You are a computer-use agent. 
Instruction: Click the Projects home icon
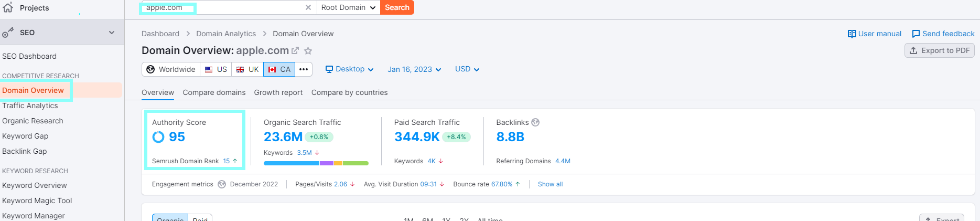tap(8, 7)
